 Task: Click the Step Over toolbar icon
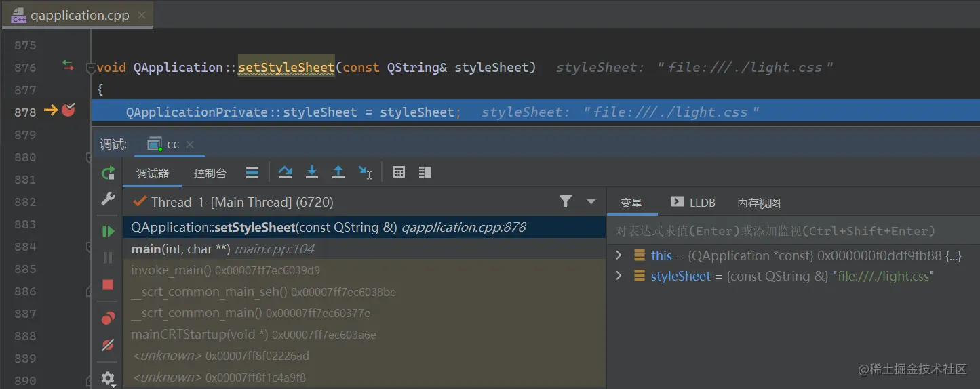[x=286, y=173]
